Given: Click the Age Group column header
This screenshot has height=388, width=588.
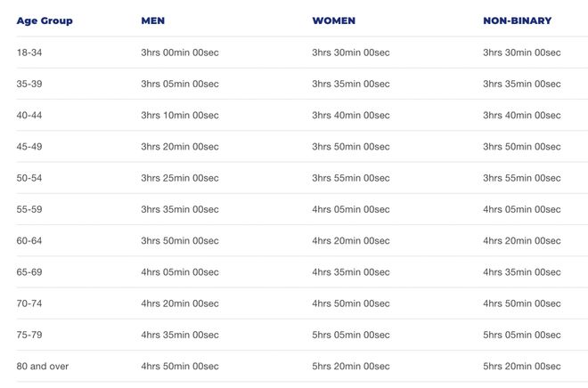Looking at the screenshot, I should point(45,21).
